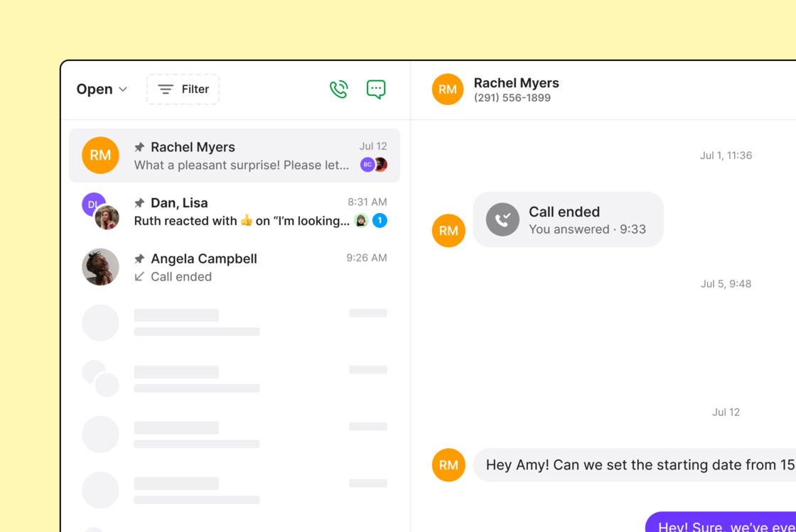
Task: Click the orange RM avatar in conversation list
Action: (100, 155)
